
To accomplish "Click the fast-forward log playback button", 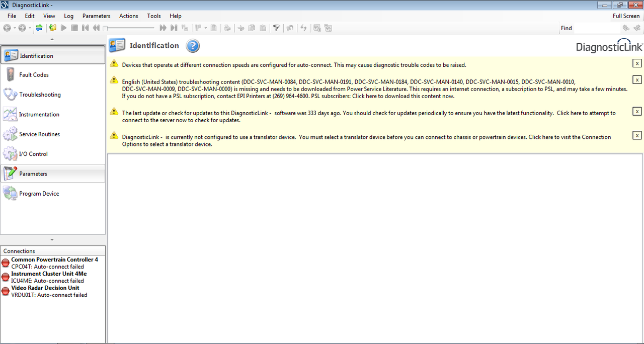I will click(x=163, y=28).
